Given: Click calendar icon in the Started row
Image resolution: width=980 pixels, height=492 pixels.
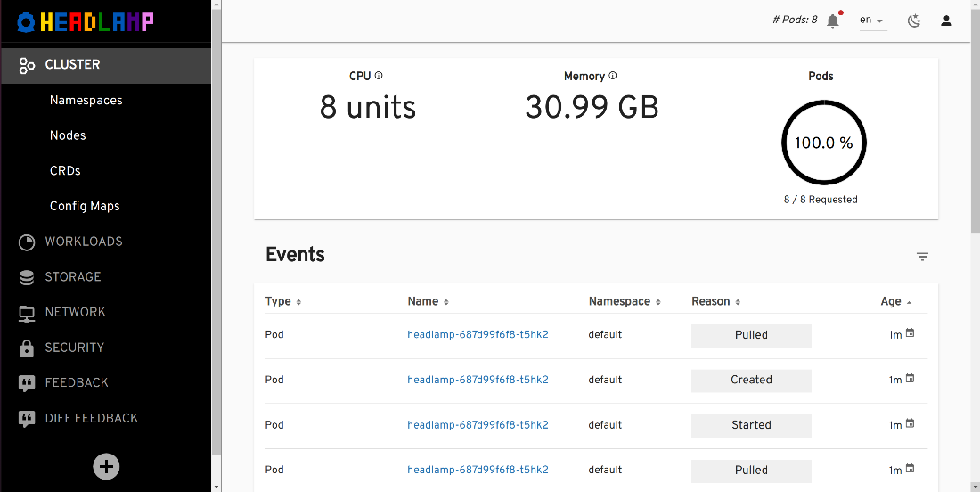Looking at the screenshot, I should pyautogui.click(x=910, y=423).
